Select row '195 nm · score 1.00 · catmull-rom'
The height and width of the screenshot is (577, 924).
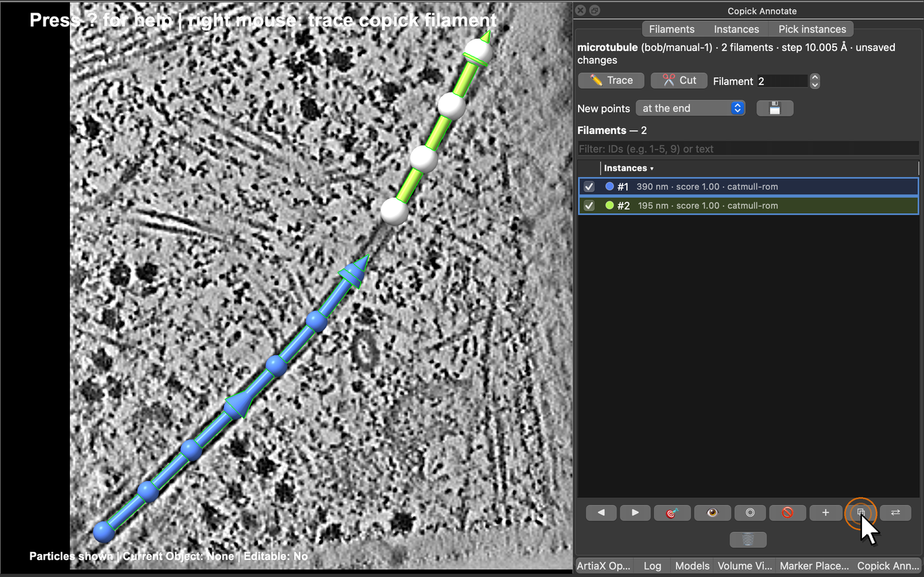748,206
